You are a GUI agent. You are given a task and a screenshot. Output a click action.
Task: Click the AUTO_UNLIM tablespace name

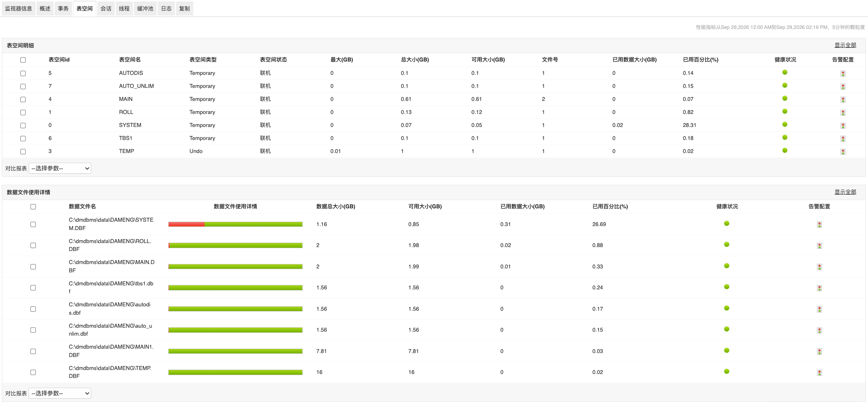point(136,86)
